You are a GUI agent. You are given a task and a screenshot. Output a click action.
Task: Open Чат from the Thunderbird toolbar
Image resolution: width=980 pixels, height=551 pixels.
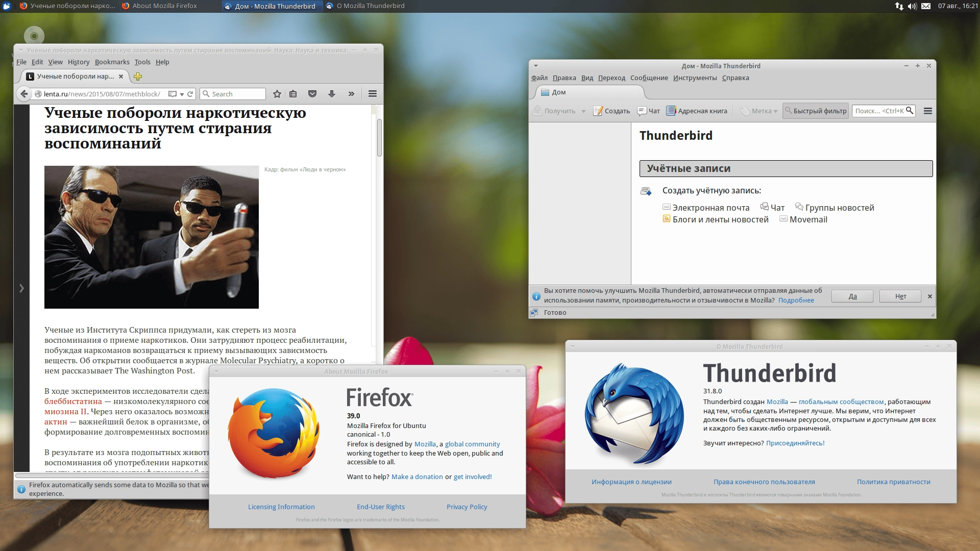(649, 111)
